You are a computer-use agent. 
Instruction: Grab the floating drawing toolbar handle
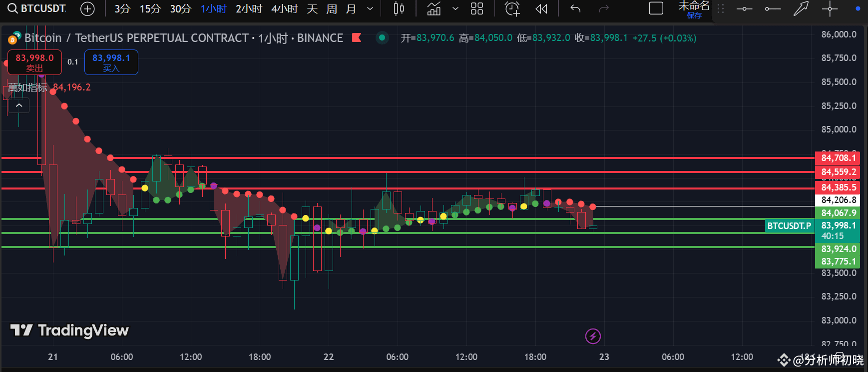pos(721,8)
